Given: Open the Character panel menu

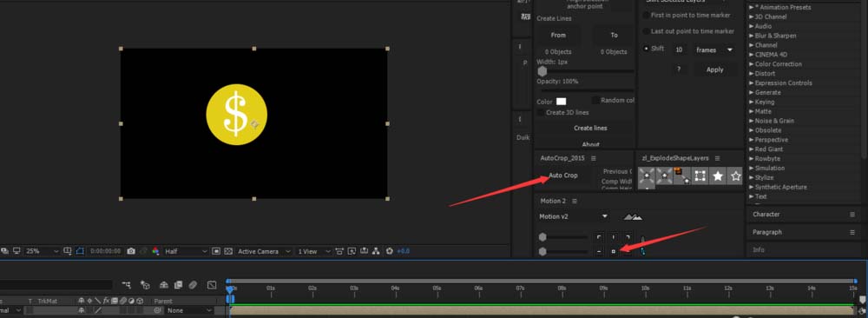Looking at the screenshot, I should (x=852, y=214).
